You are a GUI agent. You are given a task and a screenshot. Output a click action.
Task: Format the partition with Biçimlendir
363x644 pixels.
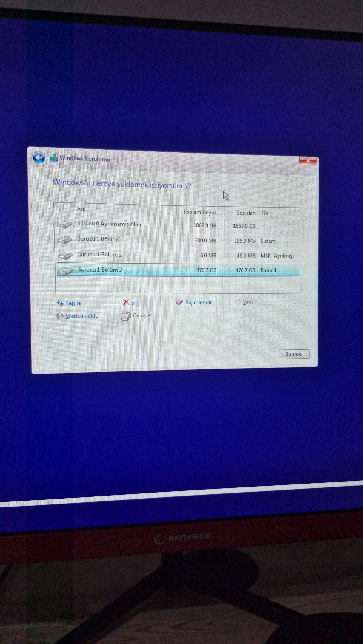(x=198, y=302)
